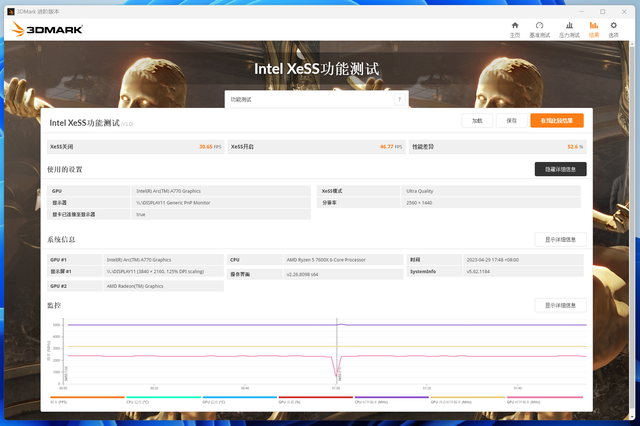Select the 结果 results chart icon

click(593, 27)
